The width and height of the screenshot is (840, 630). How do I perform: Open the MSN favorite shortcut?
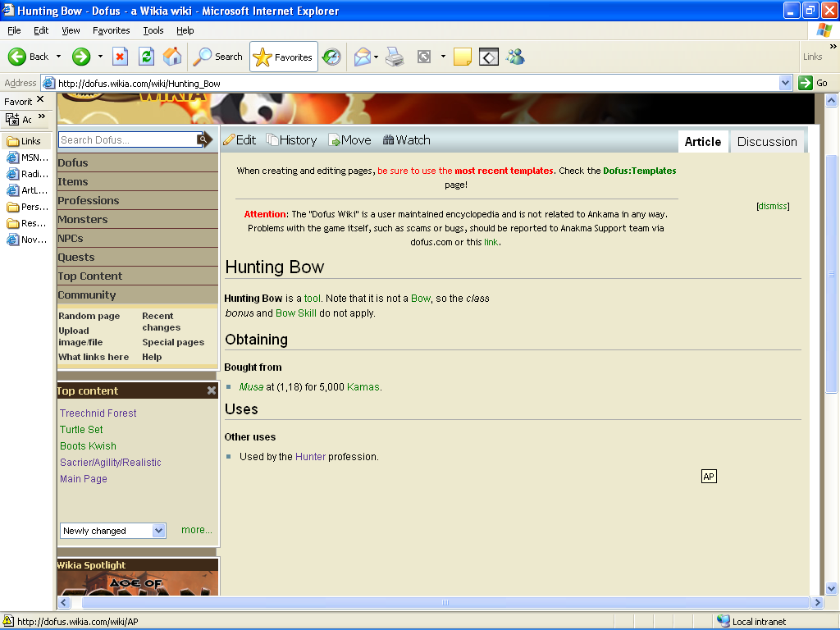pos(27,157)
